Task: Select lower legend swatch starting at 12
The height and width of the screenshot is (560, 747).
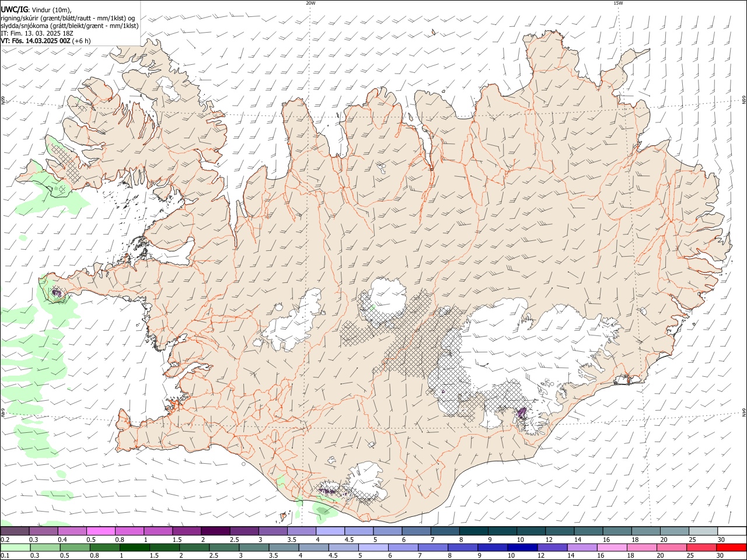Action: point(551,547)
